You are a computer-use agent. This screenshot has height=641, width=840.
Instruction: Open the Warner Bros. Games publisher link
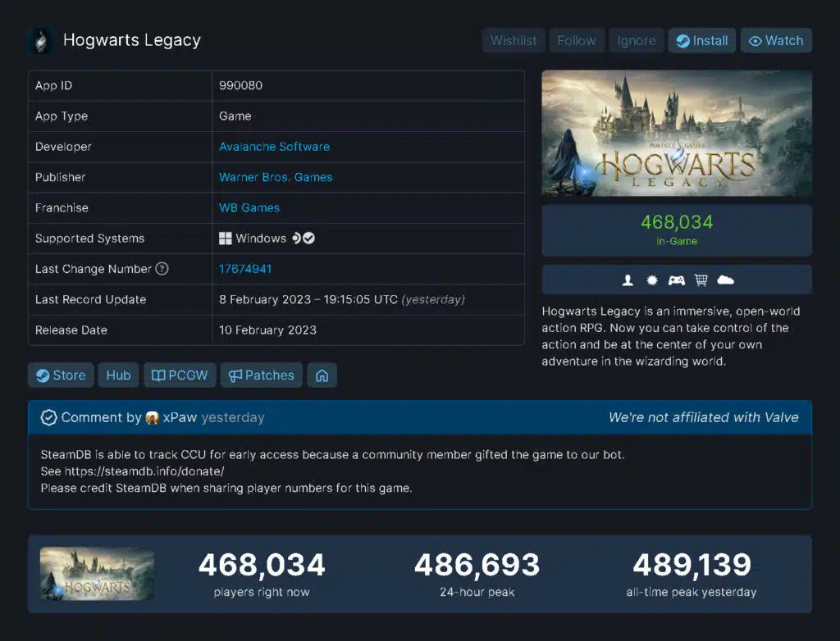coord(276,177)
